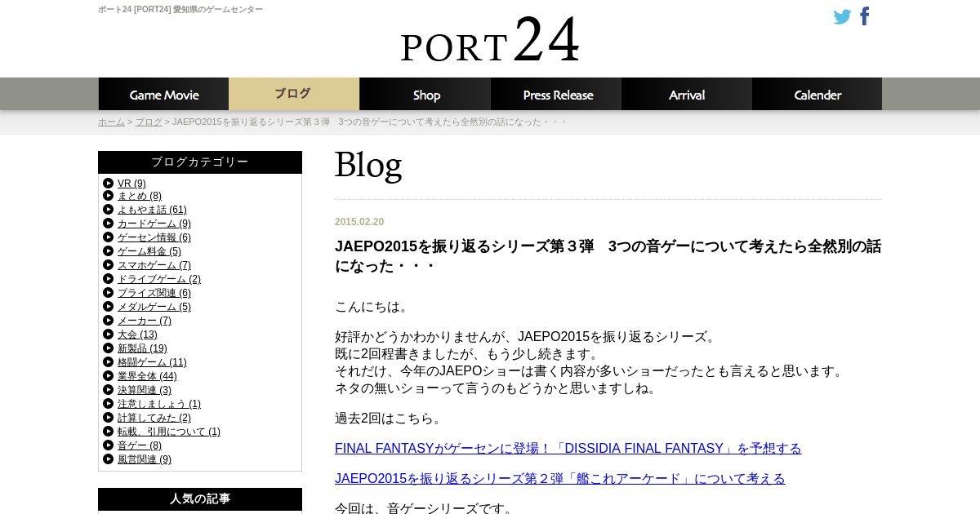Open the ドライブゲーム (2) category

point(159,279)
